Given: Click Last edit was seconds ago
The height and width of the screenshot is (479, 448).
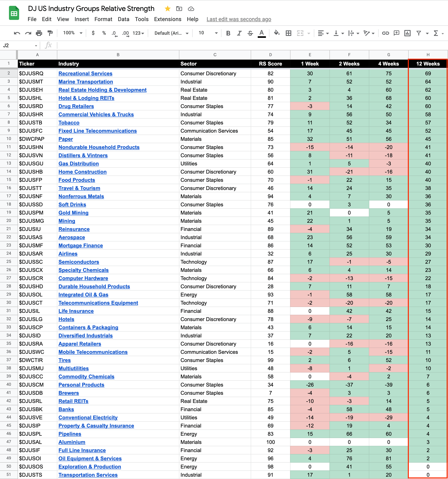Looking at the screenshot, I should tap(239, 19).
